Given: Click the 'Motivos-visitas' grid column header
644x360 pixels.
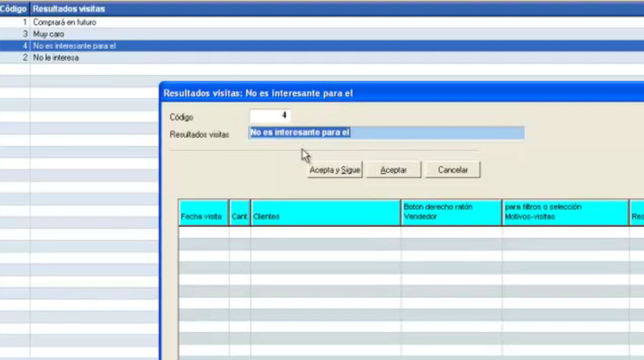Looking at the screenshot, I should [565, 217].
